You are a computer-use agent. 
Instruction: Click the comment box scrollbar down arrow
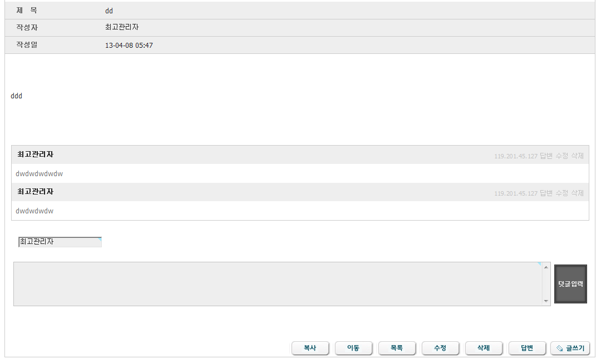[x=546, y=301]
